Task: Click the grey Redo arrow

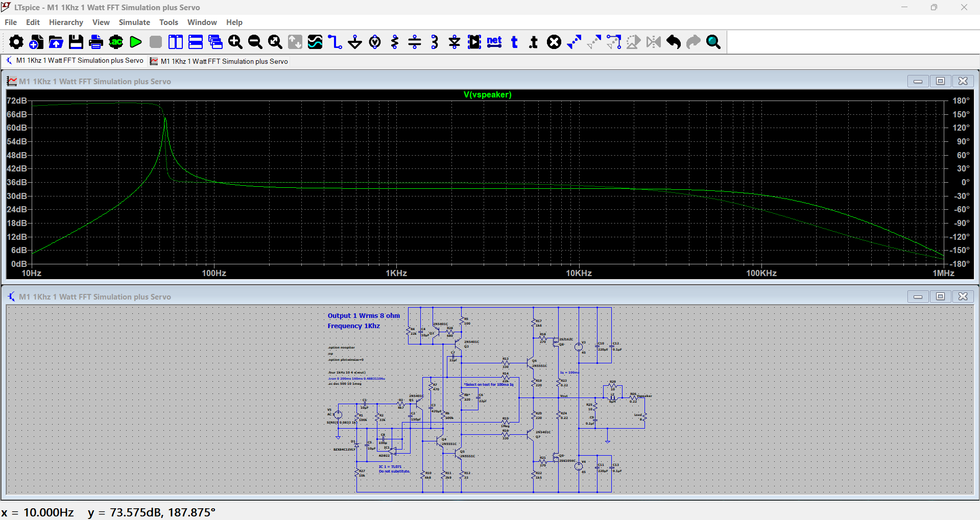Action: click(694, 42)
